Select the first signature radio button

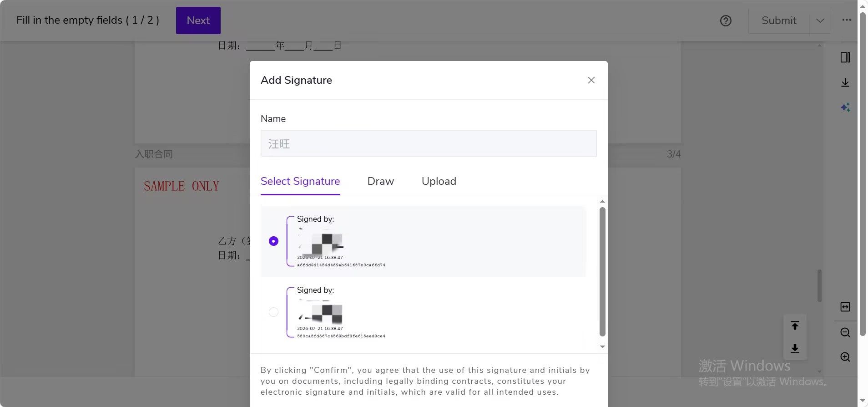(x=273, y=241)
